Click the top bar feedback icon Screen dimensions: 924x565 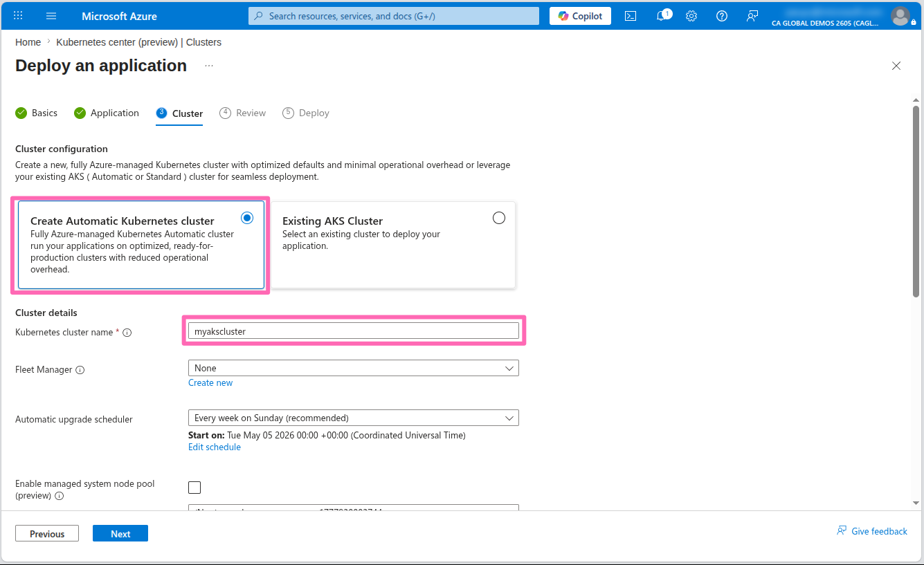[752, 16]
